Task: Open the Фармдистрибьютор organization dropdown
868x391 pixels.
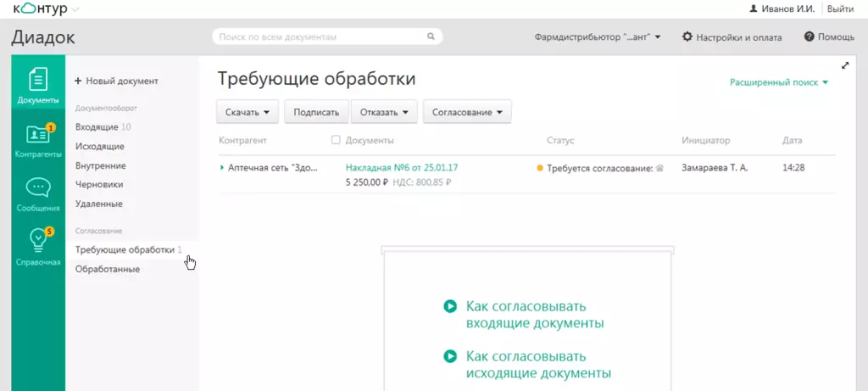Action: point(598,37)
